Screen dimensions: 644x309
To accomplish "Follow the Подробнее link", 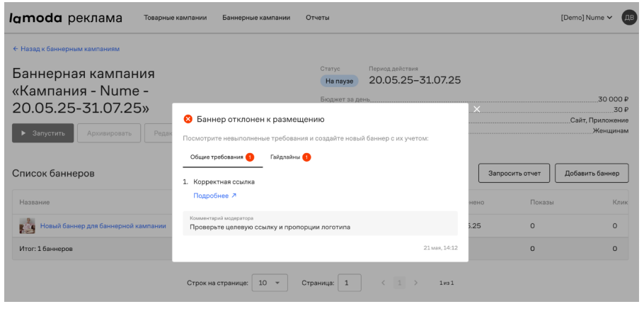I will point(215,196).
